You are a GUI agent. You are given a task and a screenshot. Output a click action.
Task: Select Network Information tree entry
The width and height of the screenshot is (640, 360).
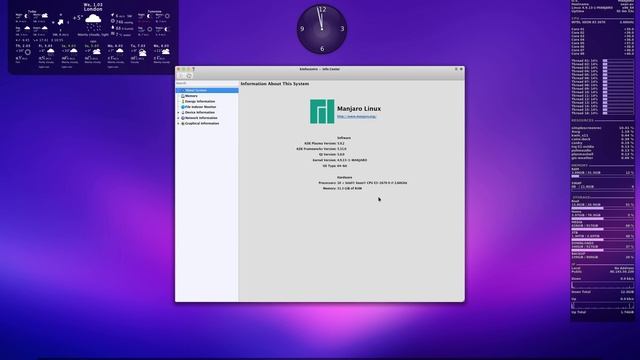tap(201, 118)
